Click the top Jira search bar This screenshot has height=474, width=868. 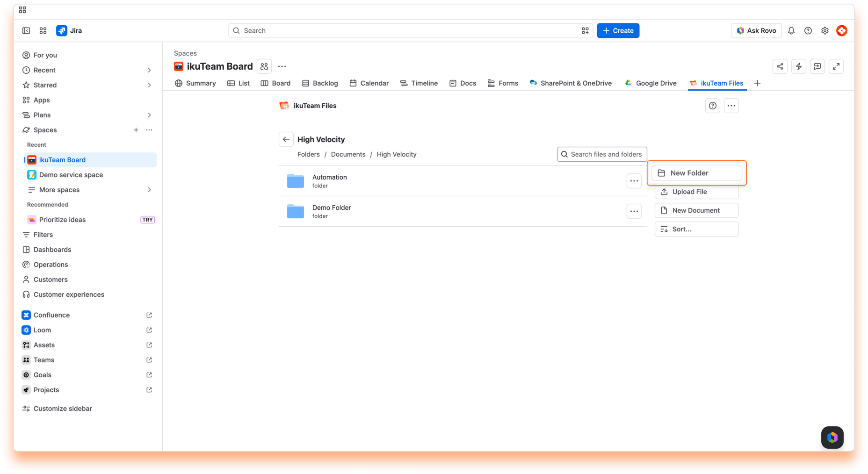(x=411, y=31)
